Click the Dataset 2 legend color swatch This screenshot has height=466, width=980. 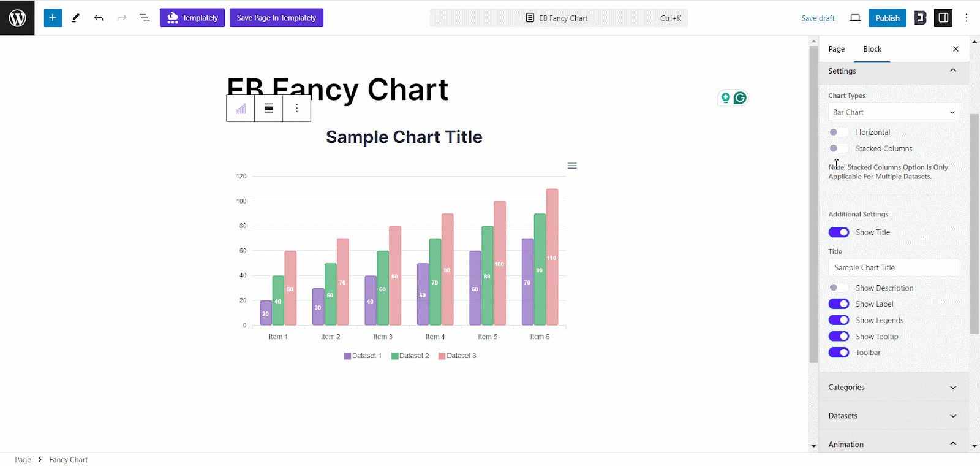tap(396, 356)
